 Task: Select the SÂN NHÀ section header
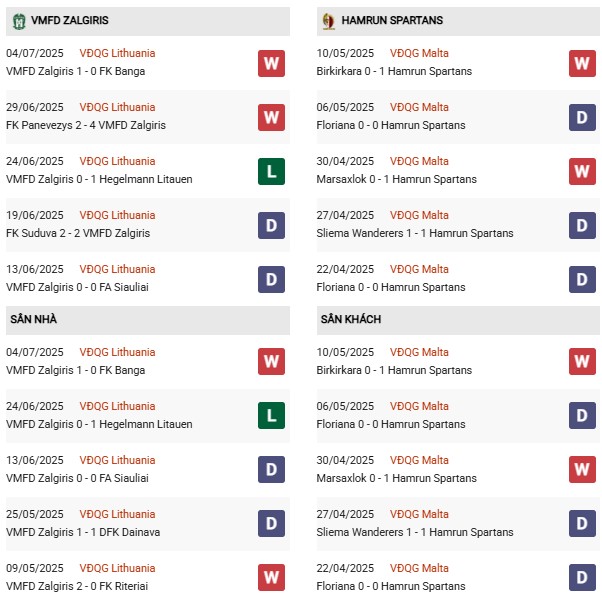[x=33, y=319]
